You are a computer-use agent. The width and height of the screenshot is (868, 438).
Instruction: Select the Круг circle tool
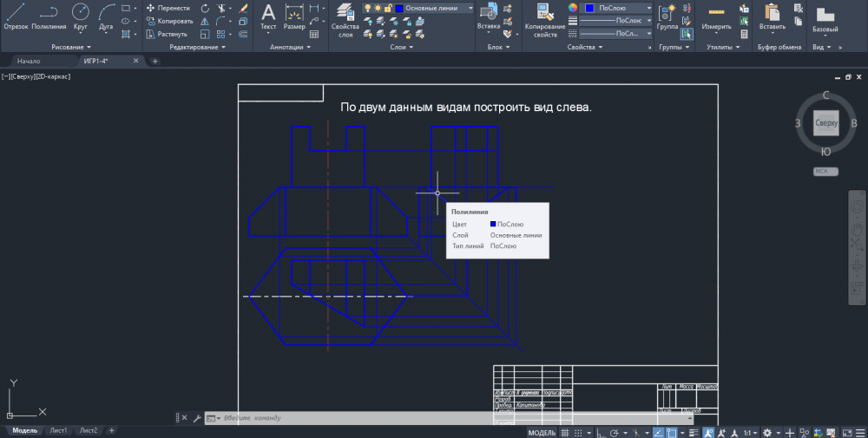point(80,16)
